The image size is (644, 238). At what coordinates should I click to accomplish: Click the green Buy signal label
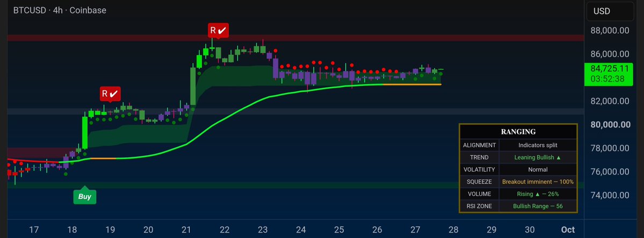point(85,197)
